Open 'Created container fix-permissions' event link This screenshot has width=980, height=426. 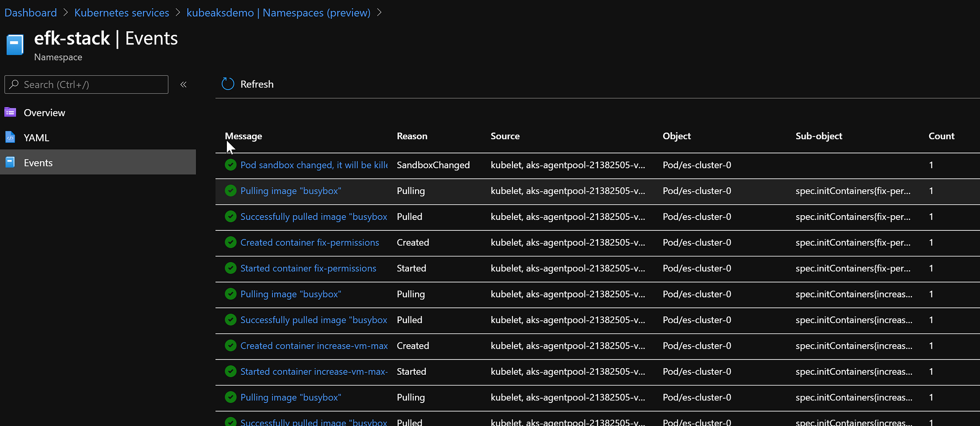(x=309, y=242)
